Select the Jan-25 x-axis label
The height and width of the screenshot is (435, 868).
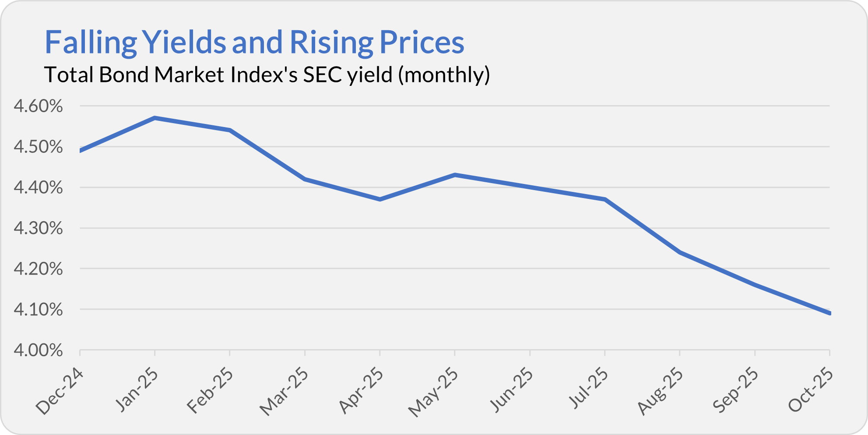tap(137, 389)
